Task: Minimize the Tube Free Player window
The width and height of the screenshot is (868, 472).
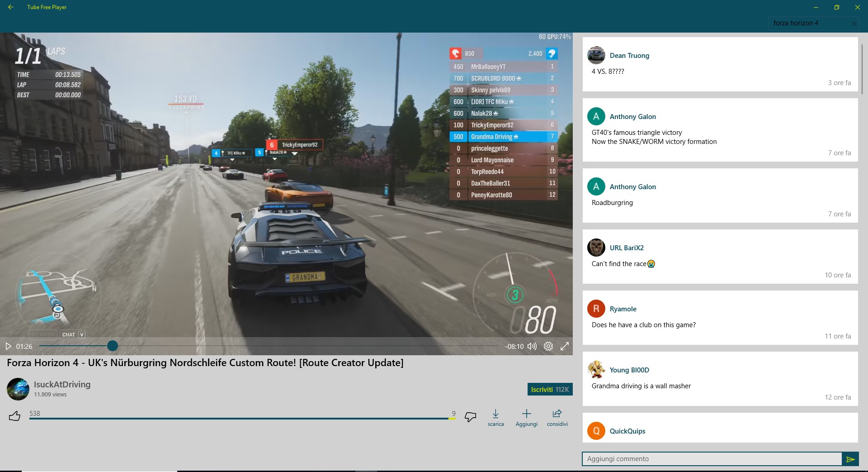Action: tap(816, 7)
